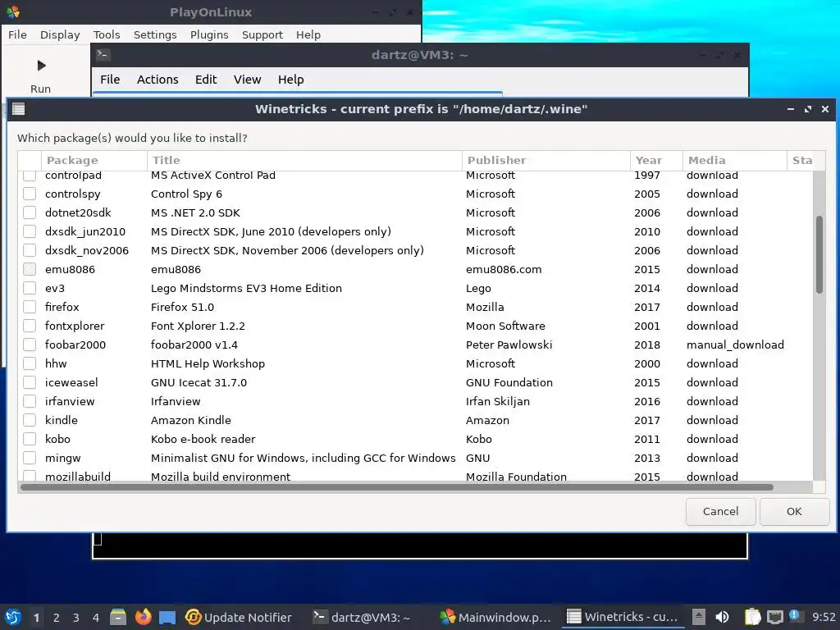The width and height of the screenshot is (840, 630).
Task: Check the irfanview checkbox
Action: [30, 401]
